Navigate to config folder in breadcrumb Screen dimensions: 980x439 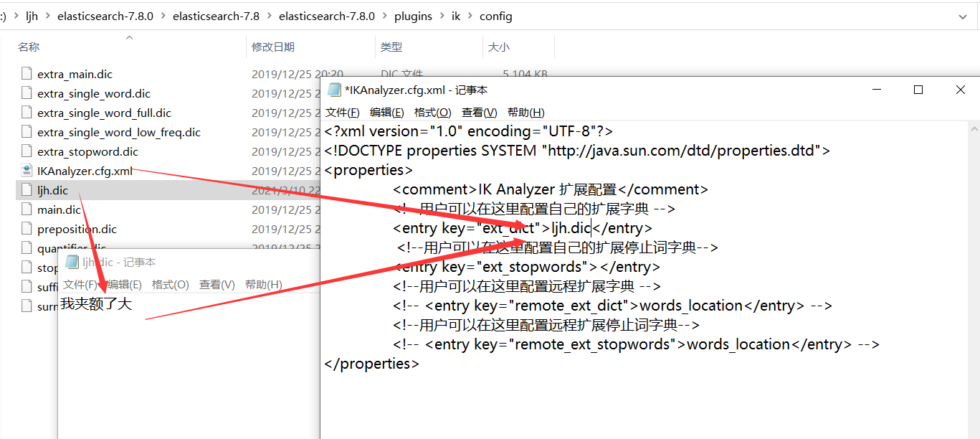[495, 16]
